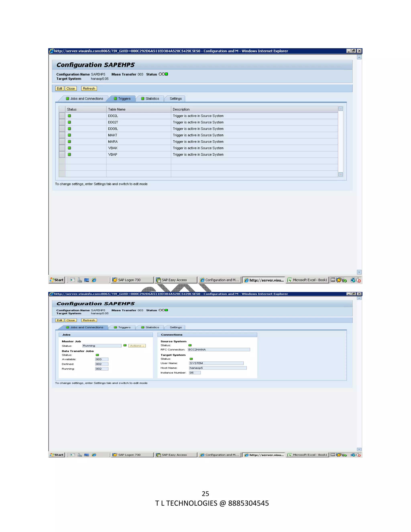411x532 pixels.
Task: Select row selector for DD02L table
Action: [62, 116]
